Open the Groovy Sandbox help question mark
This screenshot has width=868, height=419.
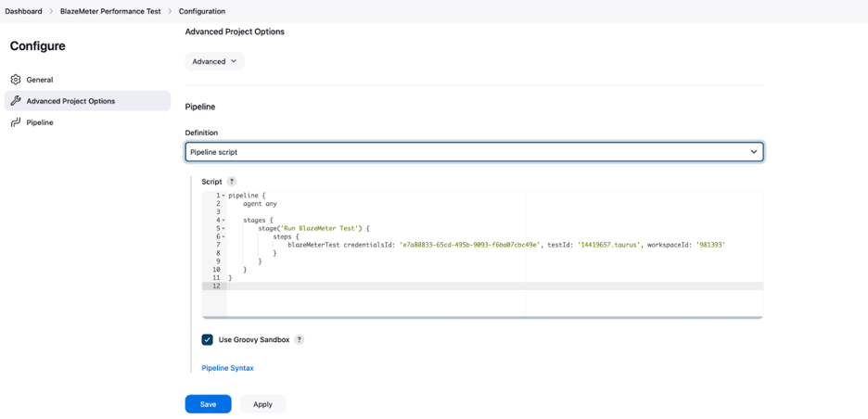click(299, 340)
